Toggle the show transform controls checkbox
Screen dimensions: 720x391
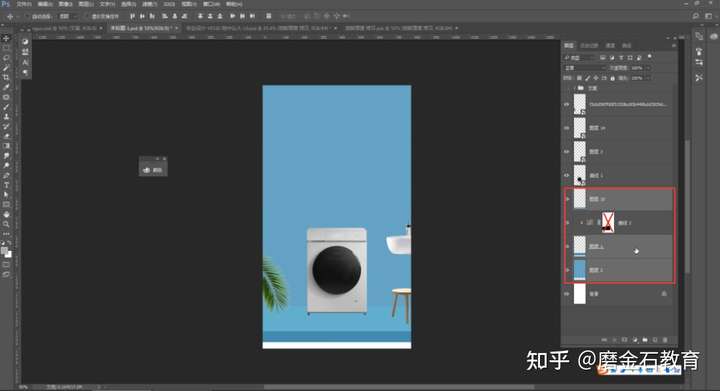[87, 16]
